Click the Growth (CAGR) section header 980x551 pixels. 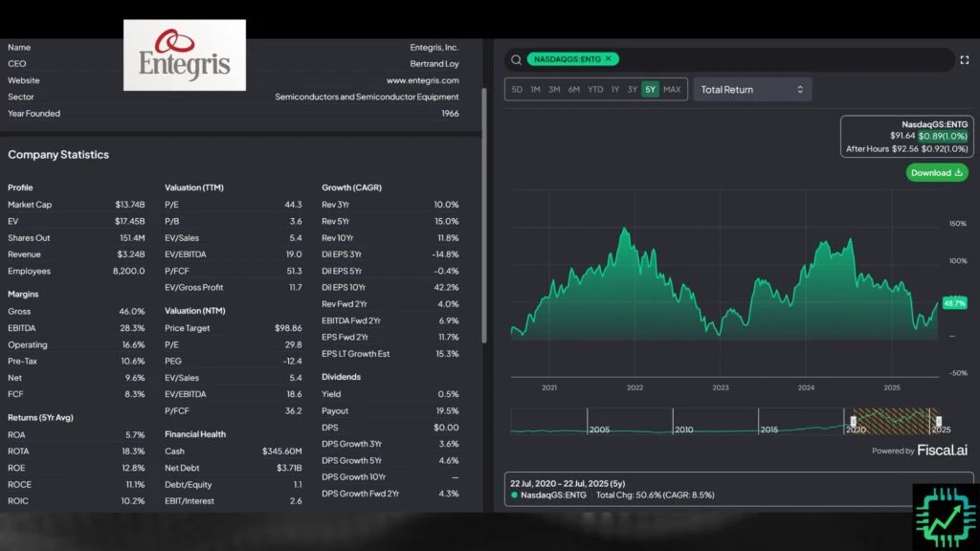tap(352, 187)
